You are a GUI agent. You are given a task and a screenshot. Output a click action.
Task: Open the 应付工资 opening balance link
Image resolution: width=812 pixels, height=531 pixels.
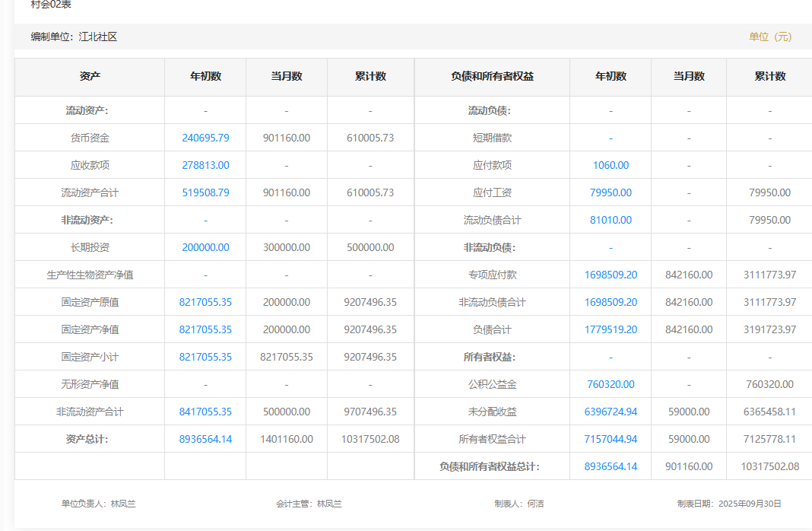[611, 192]
